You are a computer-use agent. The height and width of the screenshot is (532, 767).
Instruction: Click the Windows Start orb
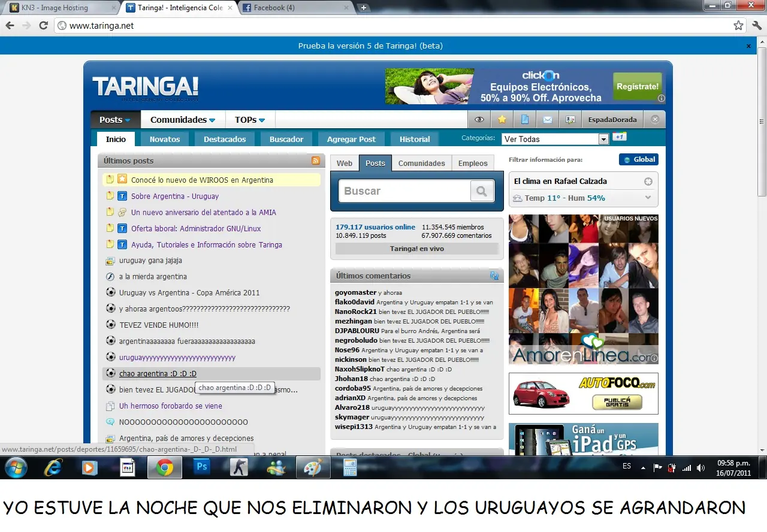coord(16,467)
